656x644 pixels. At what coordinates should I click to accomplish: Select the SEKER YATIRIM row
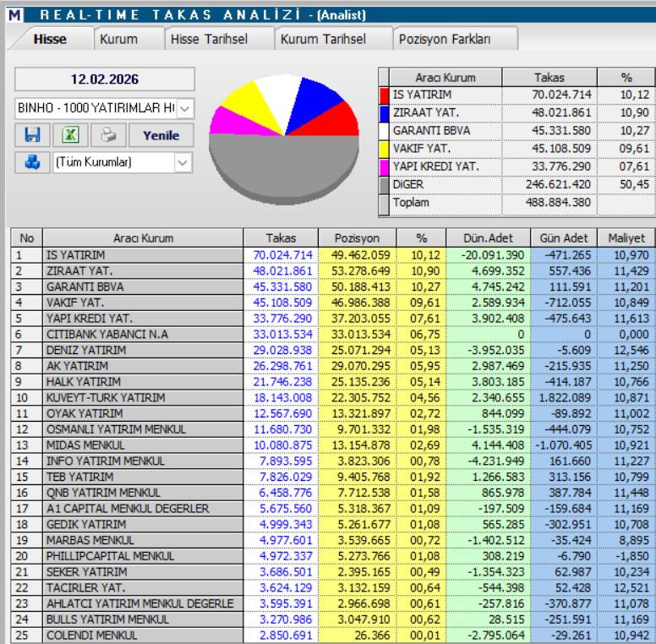point(333,572)
